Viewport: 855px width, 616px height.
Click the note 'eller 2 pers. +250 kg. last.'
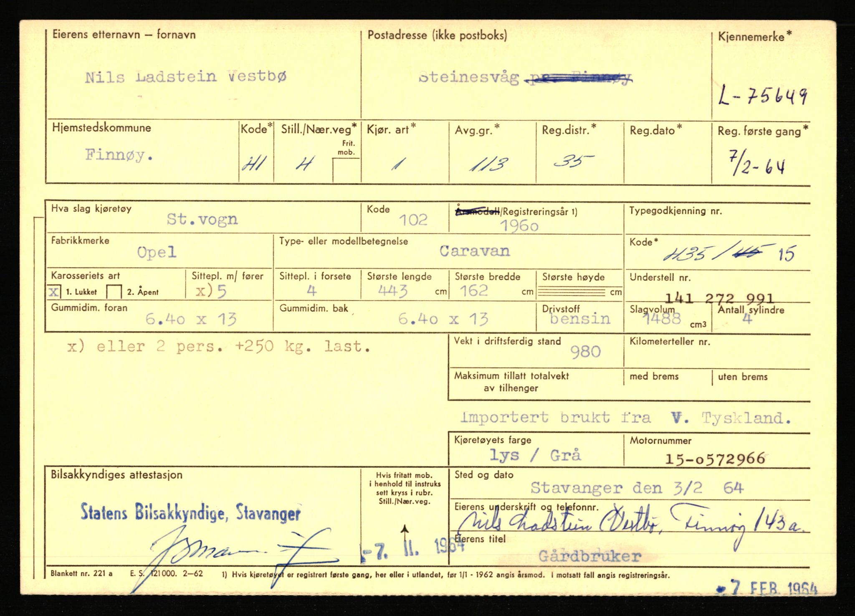(233, 347)
